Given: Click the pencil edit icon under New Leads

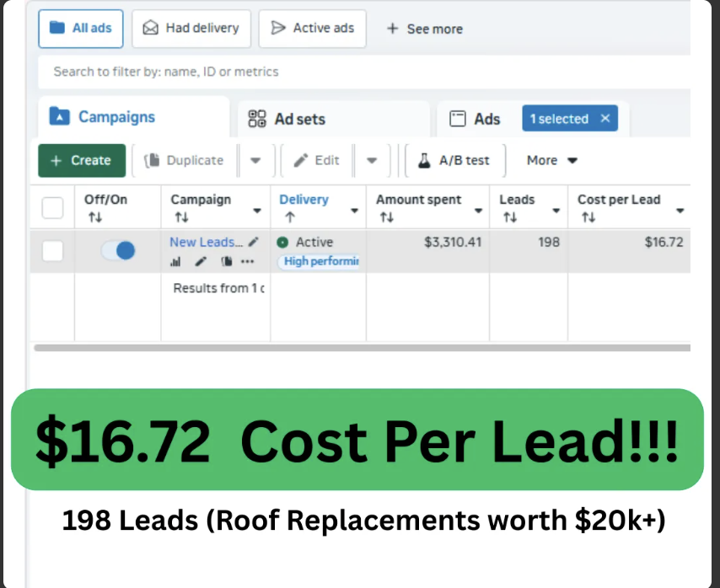Looking at the screenshot, I should point(201,261).
